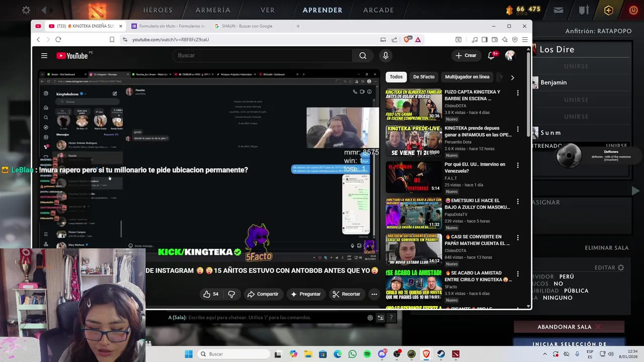644x362 pixels.
Task: Open Brave Wallet icon
Action: click(x=495, y=39)
